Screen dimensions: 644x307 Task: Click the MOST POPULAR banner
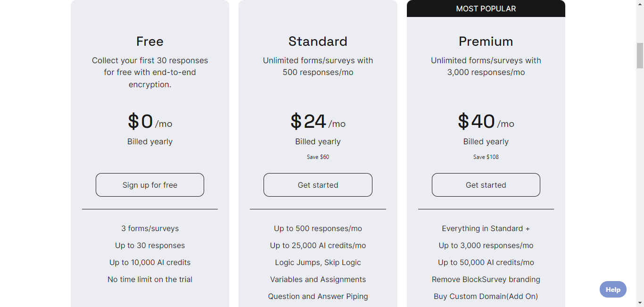pos(486,8)
